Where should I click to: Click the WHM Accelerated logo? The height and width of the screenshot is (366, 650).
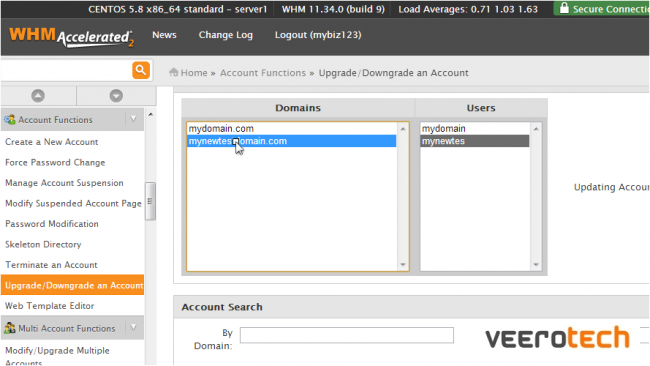[71, 37]
